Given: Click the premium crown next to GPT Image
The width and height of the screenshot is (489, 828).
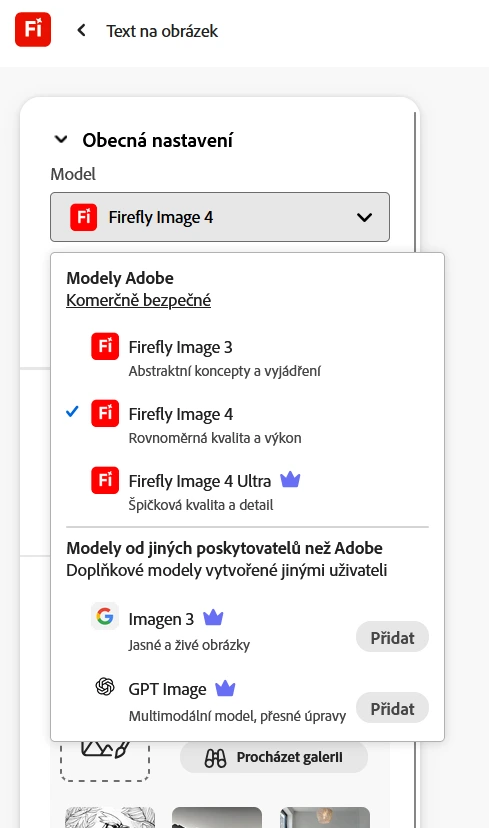Looking at the screenshot, I should 225,688.
